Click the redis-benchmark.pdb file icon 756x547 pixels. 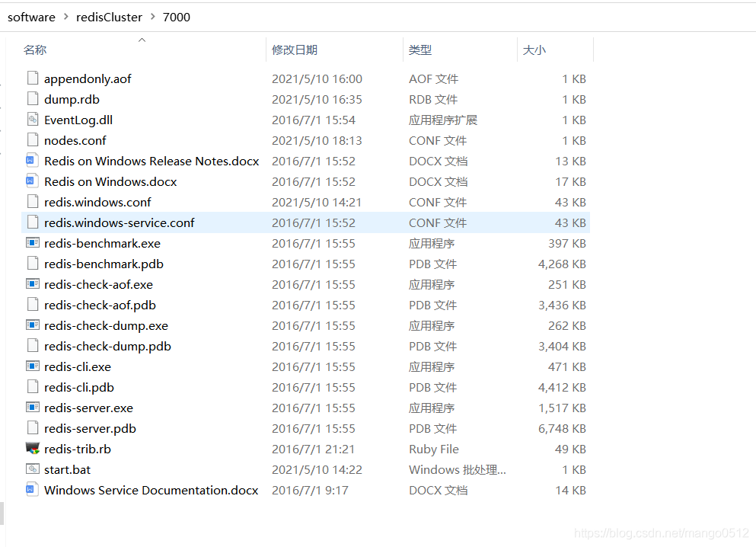click(32, 264)
